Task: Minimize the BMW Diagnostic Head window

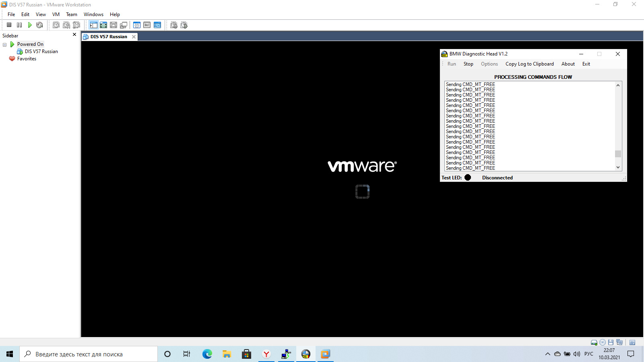Action: tap(581, 54)
